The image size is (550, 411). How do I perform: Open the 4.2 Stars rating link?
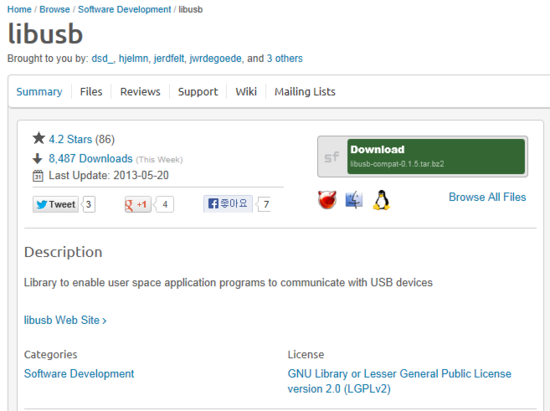pos(70,139)
